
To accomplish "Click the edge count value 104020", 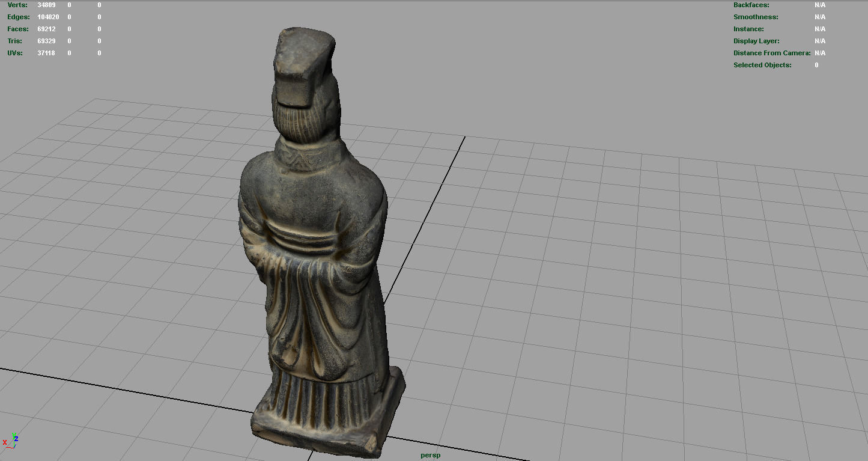I will coord(48,17).
